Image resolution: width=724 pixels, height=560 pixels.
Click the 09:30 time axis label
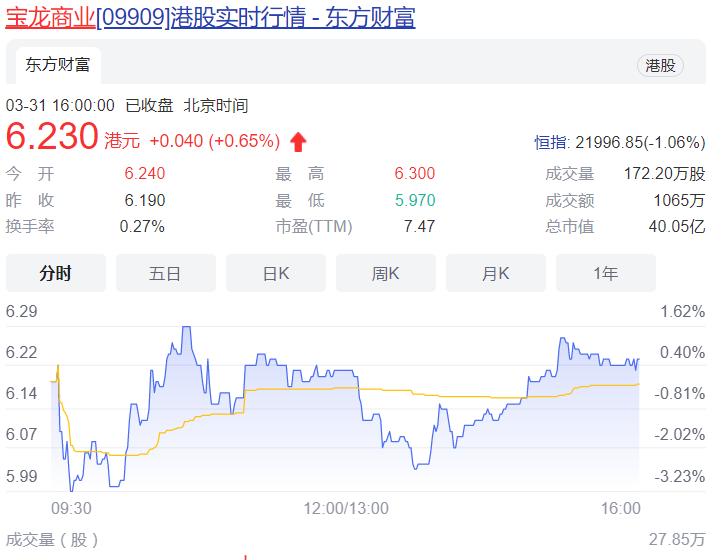pos(71,508)
